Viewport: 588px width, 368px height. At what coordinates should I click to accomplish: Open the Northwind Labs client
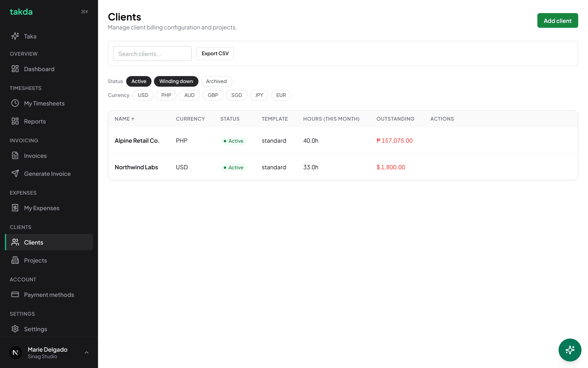(x=136, y=167)
